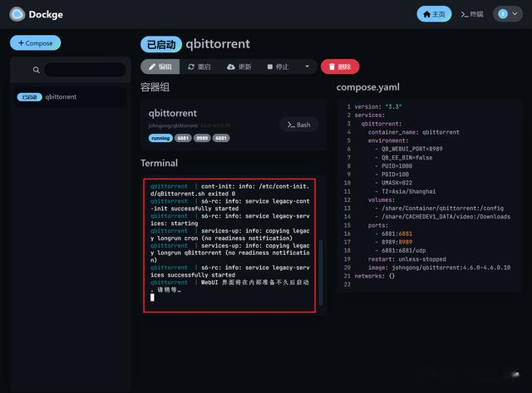The image size is (532, 393).
Task: Open the 终端 terminal menu
Action: click(x=472, y=14)
